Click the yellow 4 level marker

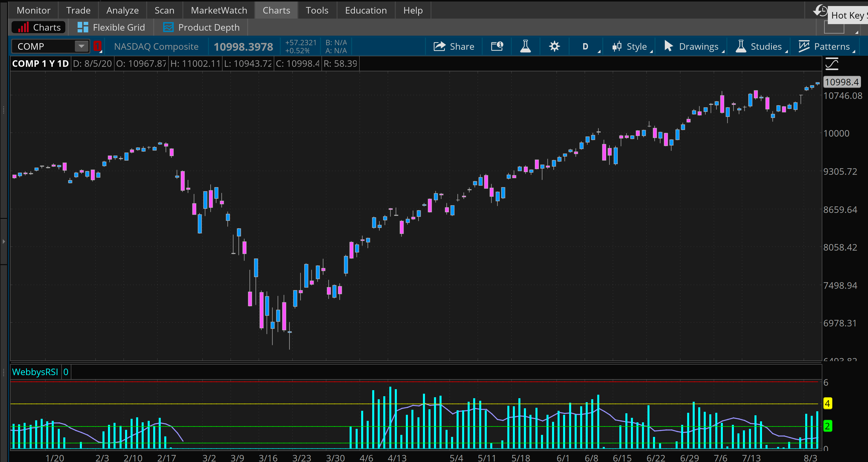point(827,403)
